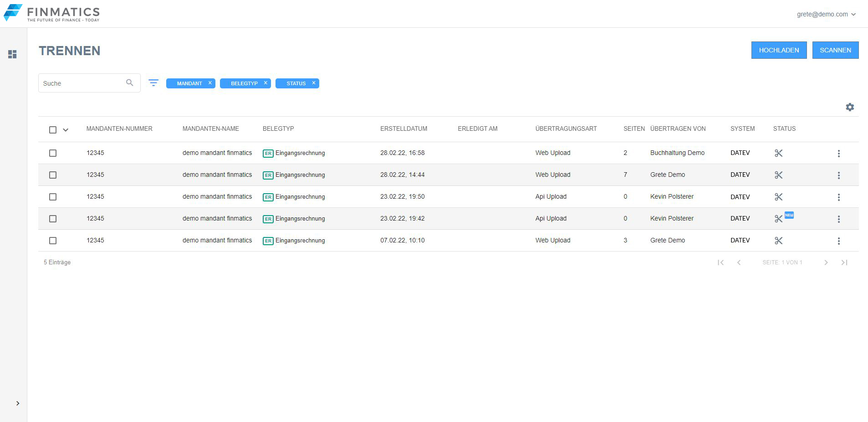The image size is (868, 422).
Task: Remove the MANDANT filter chip
Action: click(x=210, y=83)
